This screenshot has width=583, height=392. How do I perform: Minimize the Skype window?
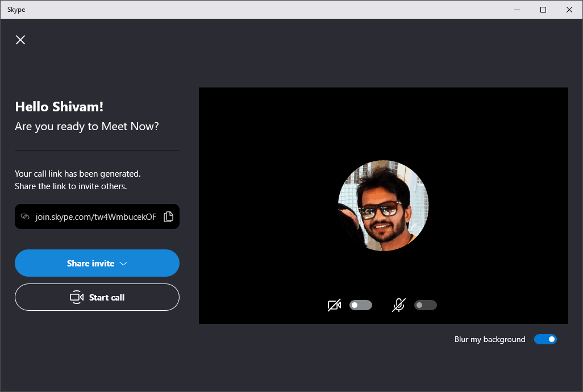517,10
